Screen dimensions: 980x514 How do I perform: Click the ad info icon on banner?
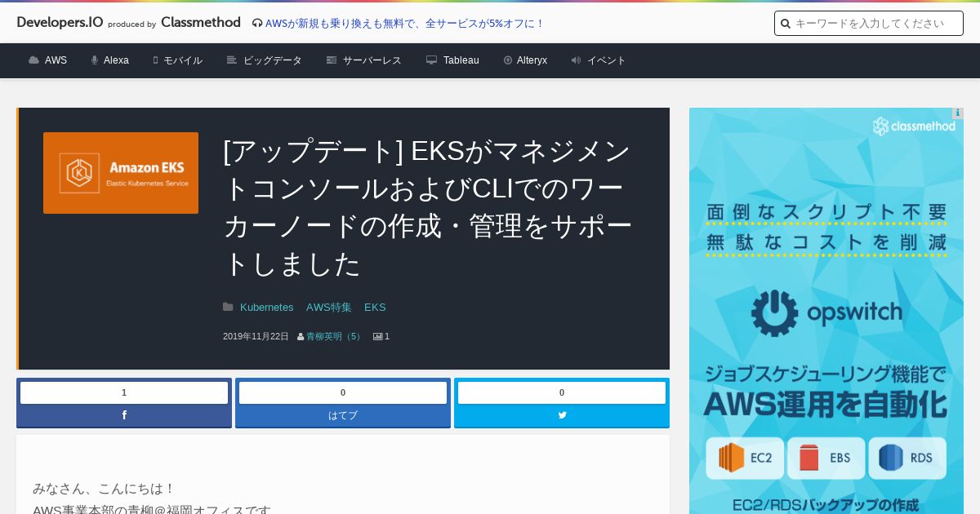pyautogui.click(x=957, y=113)
